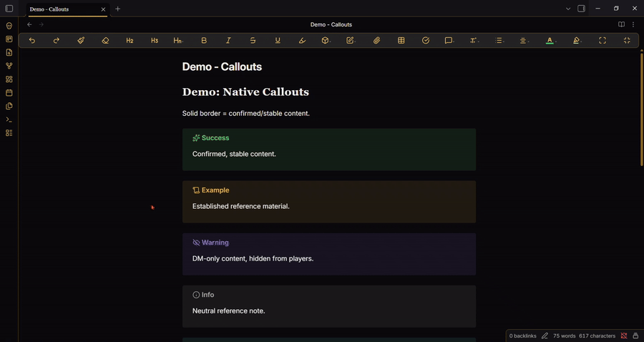
Task: Click the Demo - Callouts inline title
Action: [222, 67]
